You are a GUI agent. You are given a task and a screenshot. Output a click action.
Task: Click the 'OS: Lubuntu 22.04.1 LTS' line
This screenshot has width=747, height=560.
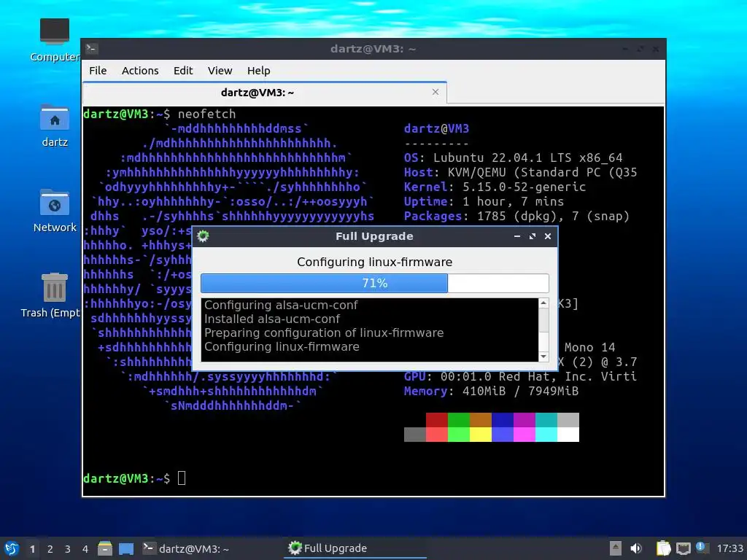513,157
